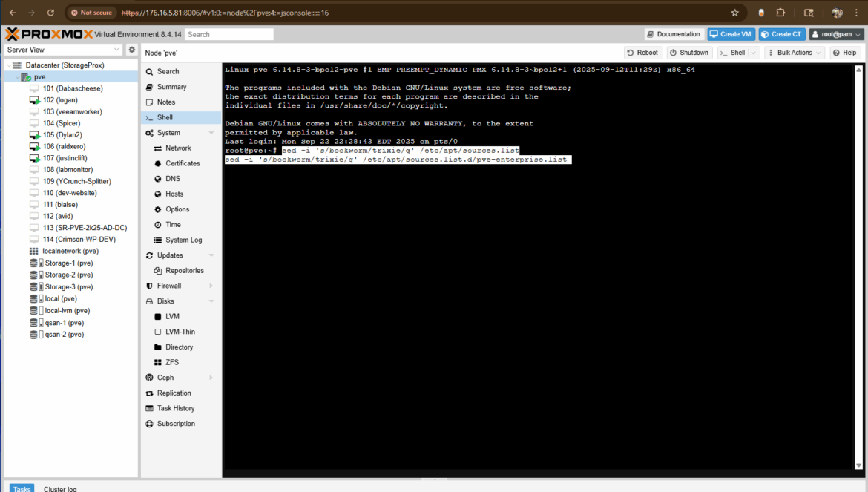
Task: Open the Summary menu item
Action: [x=171, y=87]
